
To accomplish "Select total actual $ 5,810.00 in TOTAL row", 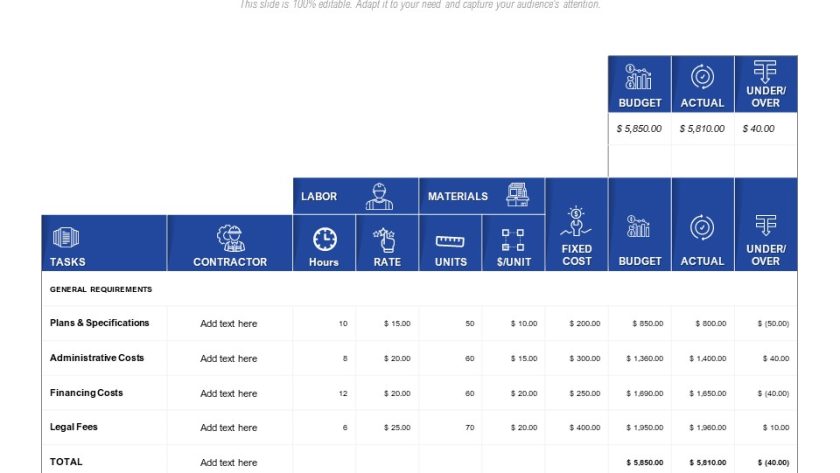I will coord(708,462).
